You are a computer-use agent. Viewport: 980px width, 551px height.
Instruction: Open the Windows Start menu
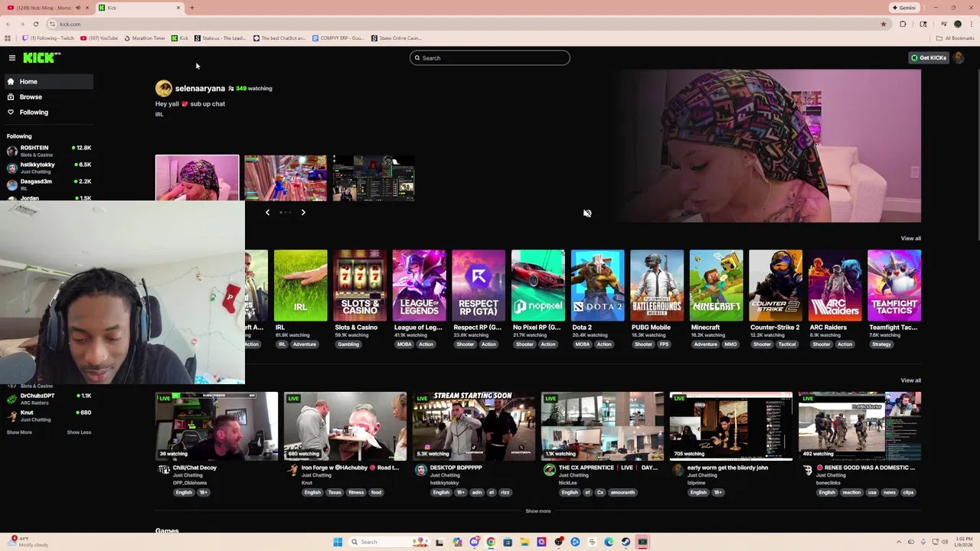[338, 542]
